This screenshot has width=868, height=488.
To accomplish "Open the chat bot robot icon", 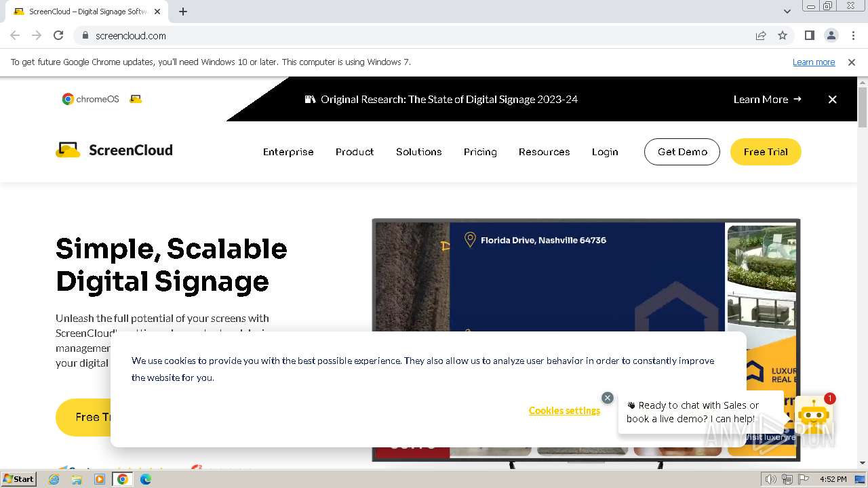I will [x=812, y=415].
